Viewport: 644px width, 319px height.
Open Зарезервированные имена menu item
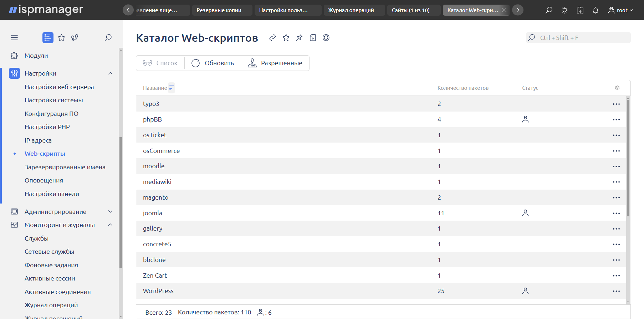(x=65, y=167)
